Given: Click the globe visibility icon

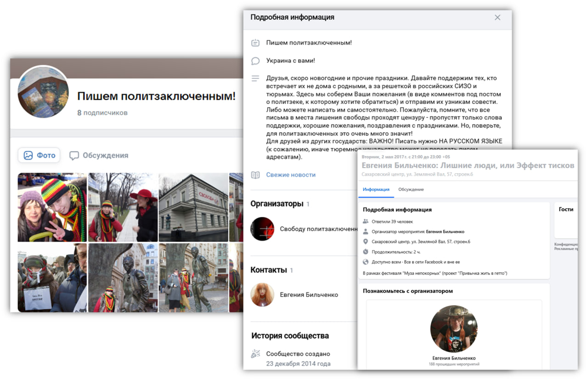Looking at the screenshot, I should [366, 262].
